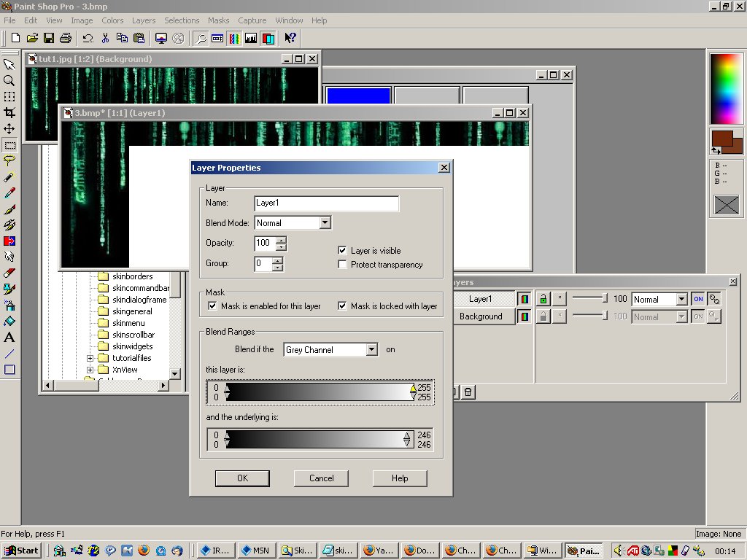Select the Background layer button in Layers palette
The width and height of the screenshot is (747, 560).
pos(483,316)
